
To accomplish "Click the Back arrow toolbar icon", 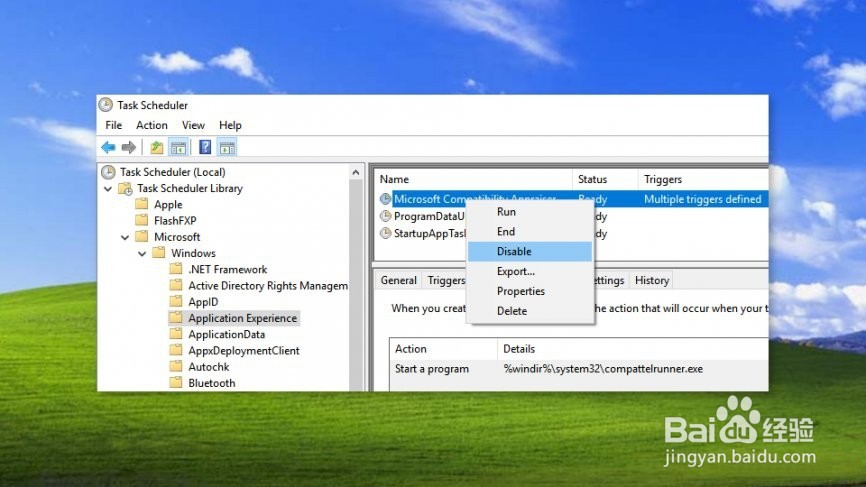I will tap(108, 147).
